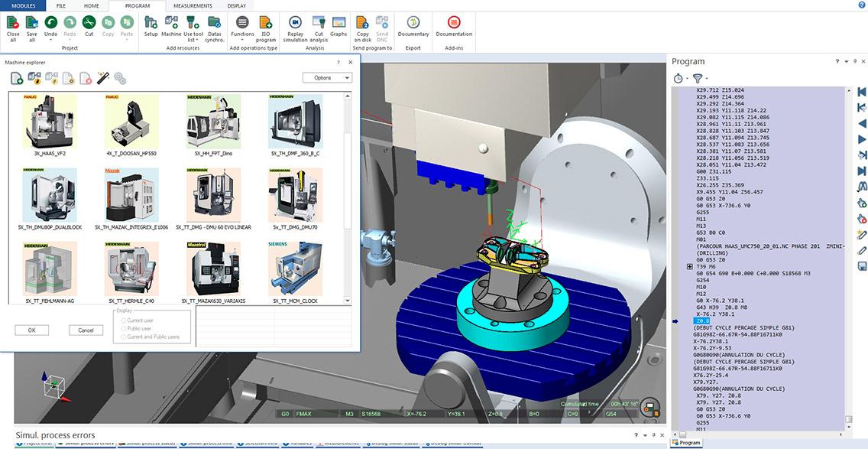Select the Public user radio option
This screenshot has height=449, width=868.
(122, 329)
